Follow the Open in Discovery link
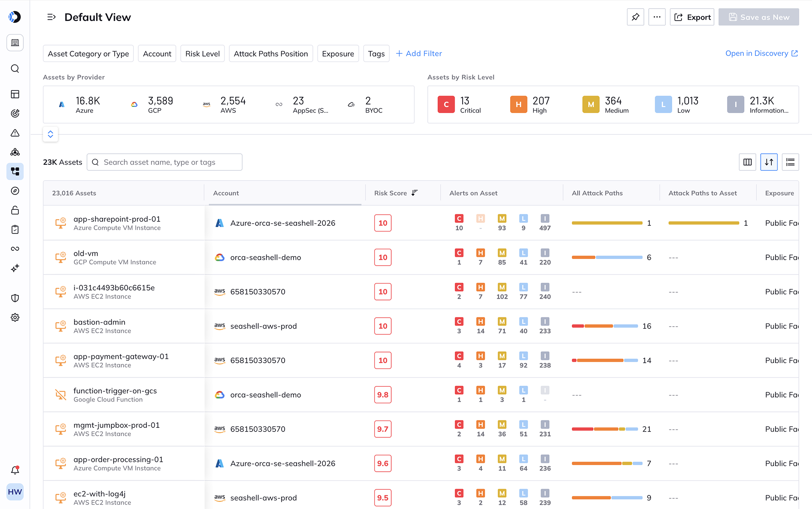Viewport: 812px width, 509px height. 762,53
